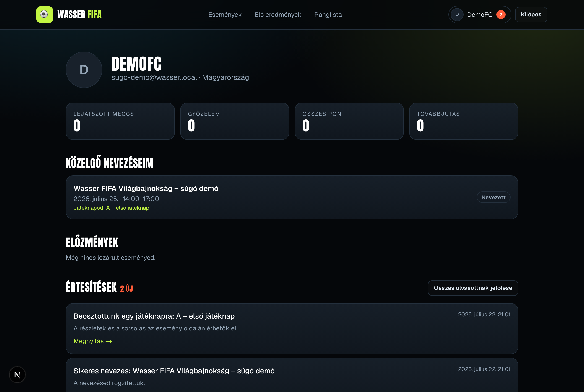Click the large D profile avatar

tap(84, 70)
